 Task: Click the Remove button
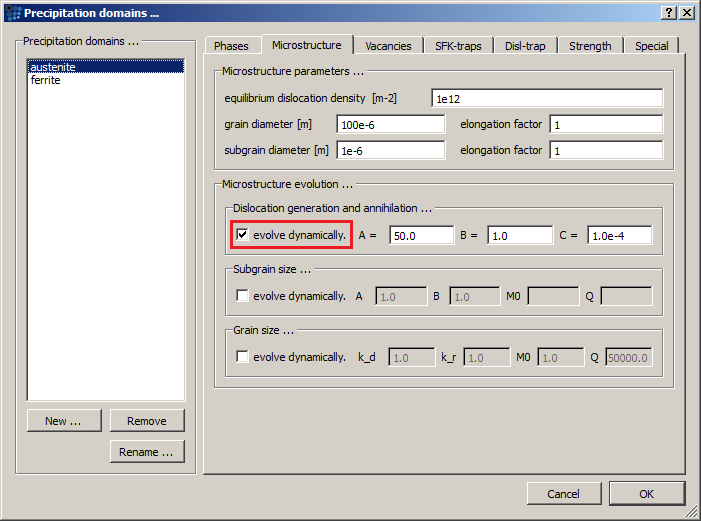pyautogui.click(x=147, y=420)
